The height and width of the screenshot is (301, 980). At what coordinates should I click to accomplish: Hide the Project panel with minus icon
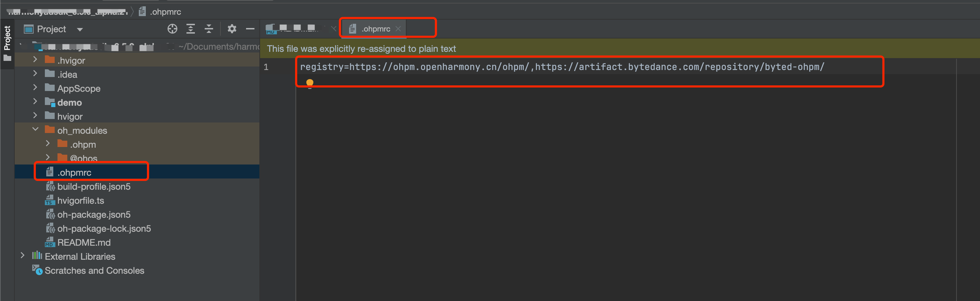(x=250, y=29)
